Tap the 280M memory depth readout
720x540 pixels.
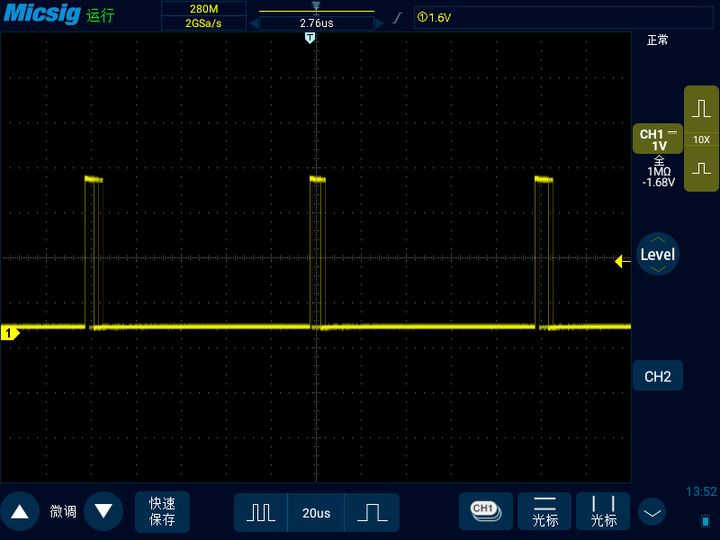204,9
